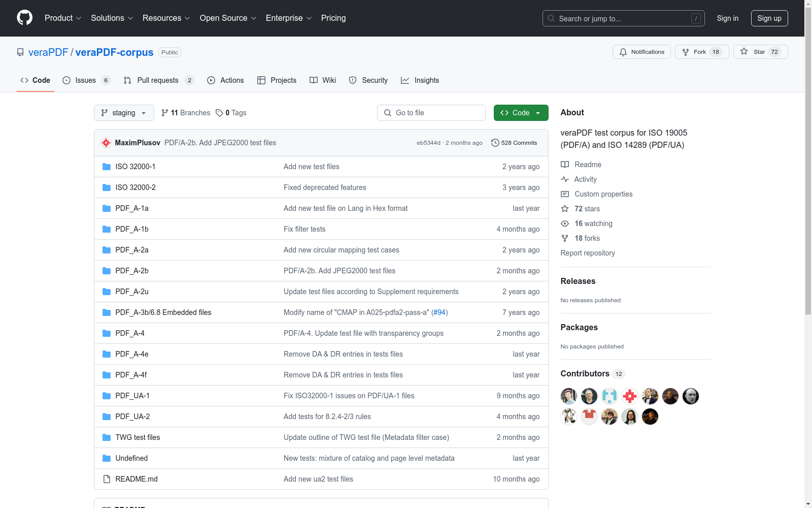View the Insights tab

tap(420, 80)
